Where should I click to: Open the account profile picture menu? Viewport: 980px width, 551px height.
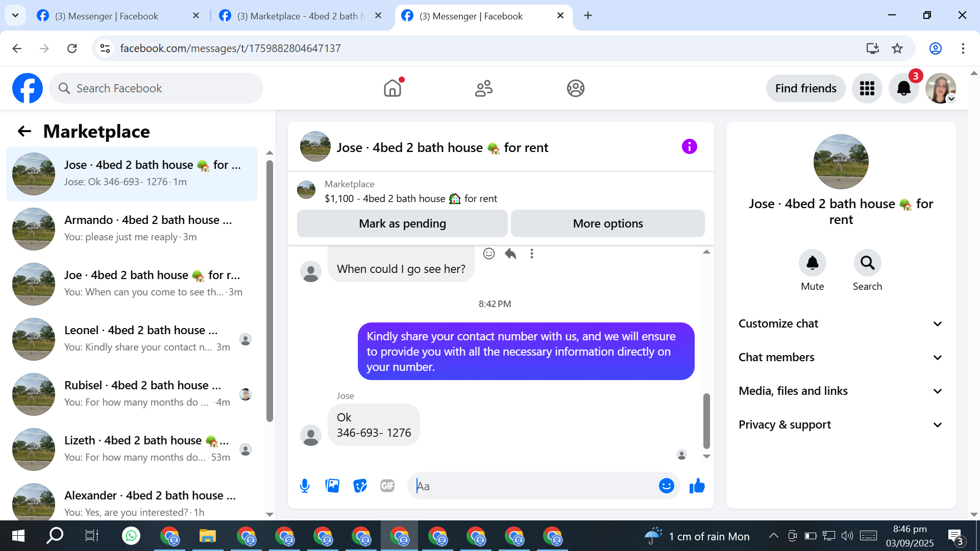[x=940, y=88]
